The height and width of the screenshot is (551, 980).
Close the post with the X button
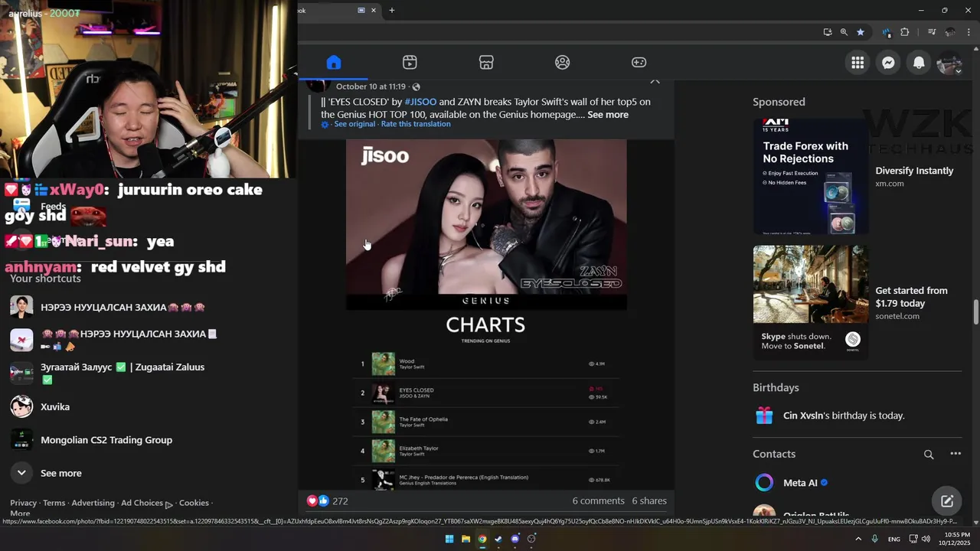pos(655,80)
